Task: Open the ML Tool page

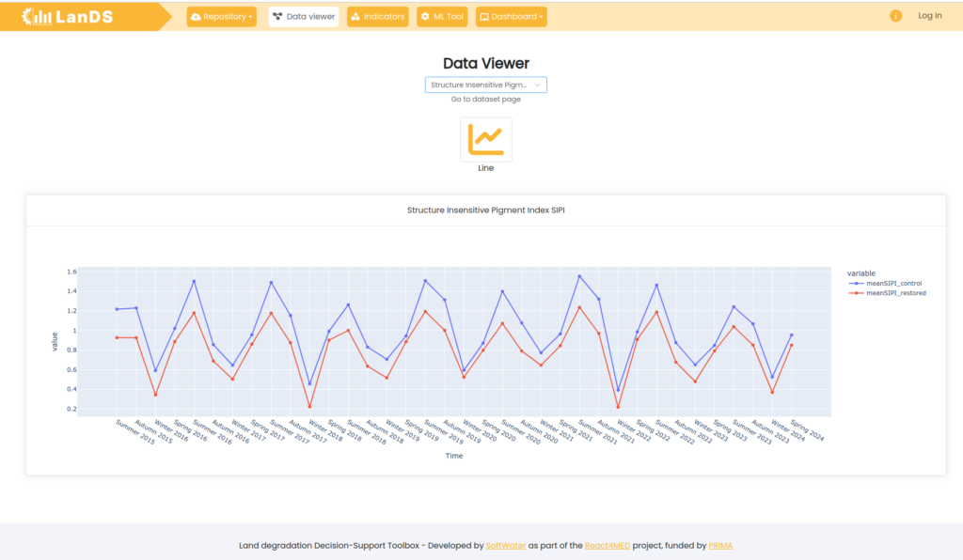Action: click(x=442, y=17)
